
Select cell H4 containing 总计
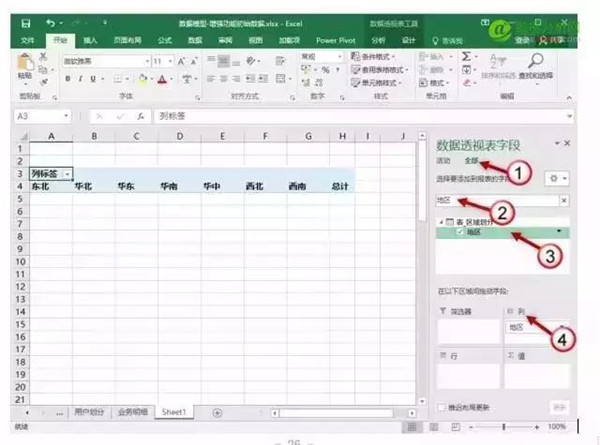click(342, 186)
